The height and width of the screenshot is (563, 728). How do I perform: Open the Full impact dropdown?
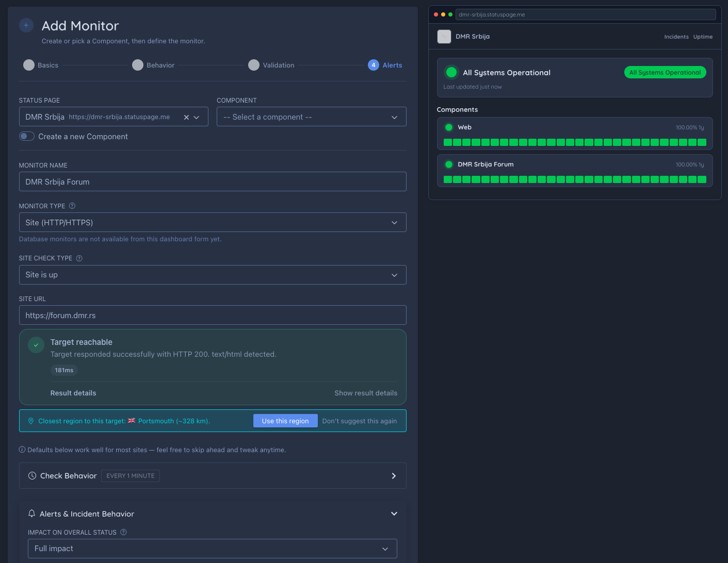coord(213,549)
